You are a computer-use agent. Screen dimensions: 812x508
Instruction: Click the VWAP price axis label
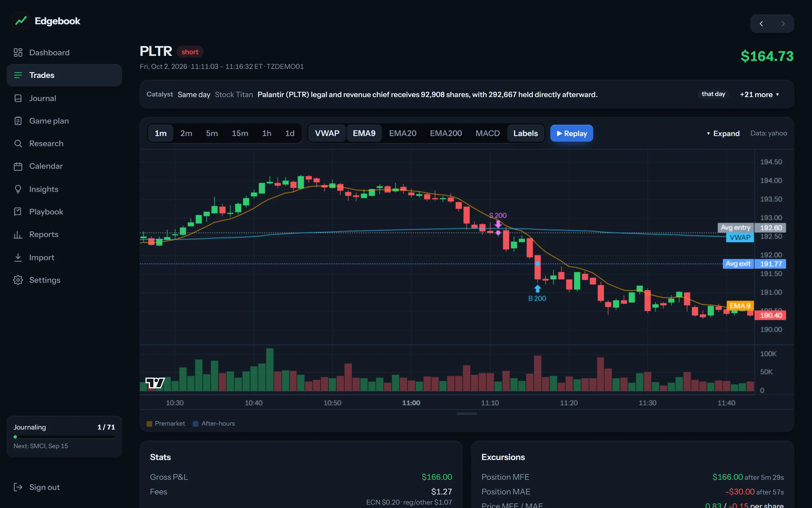740,238
